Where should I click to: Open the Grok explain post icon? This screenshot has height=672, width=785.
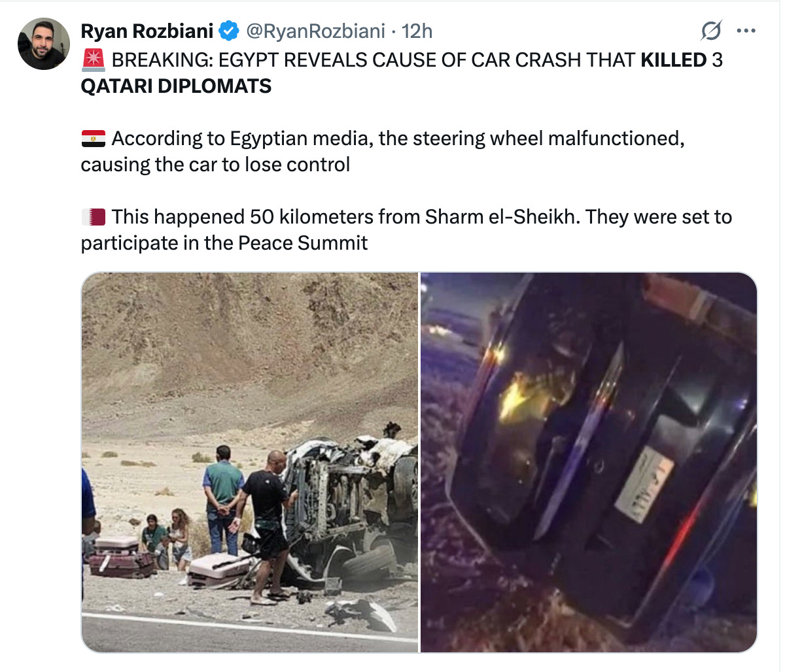coord(710,31)
